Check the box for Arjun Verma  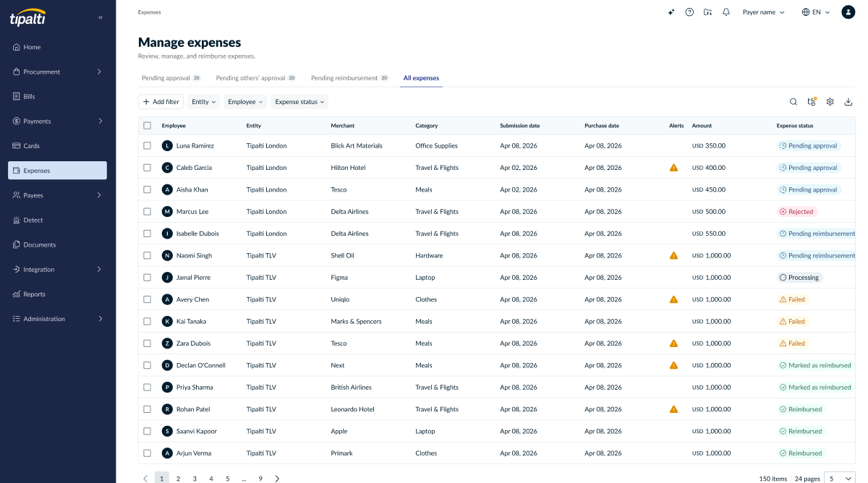(147, 453)
